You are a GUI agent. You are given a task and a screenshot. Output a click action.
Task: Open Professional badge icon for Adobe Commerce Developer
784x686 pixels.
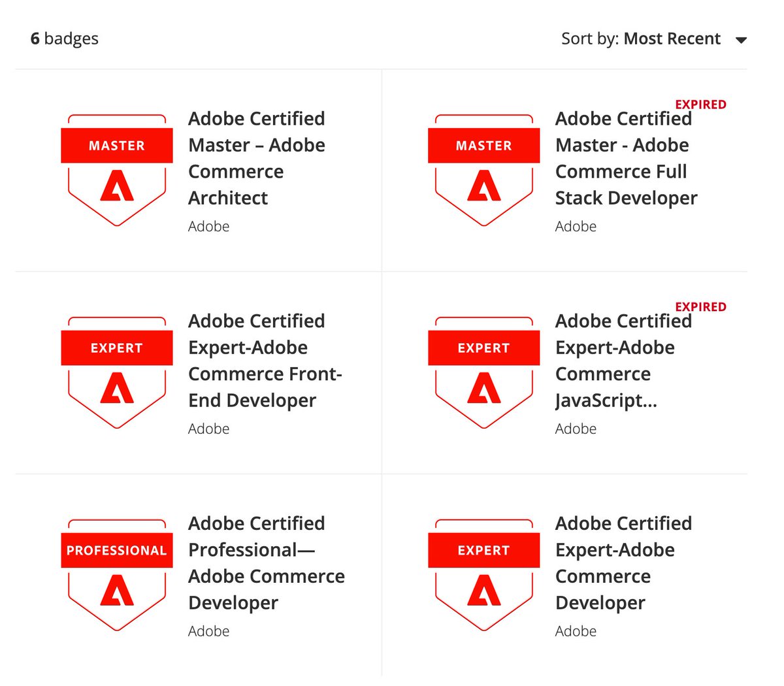point(117,575)
